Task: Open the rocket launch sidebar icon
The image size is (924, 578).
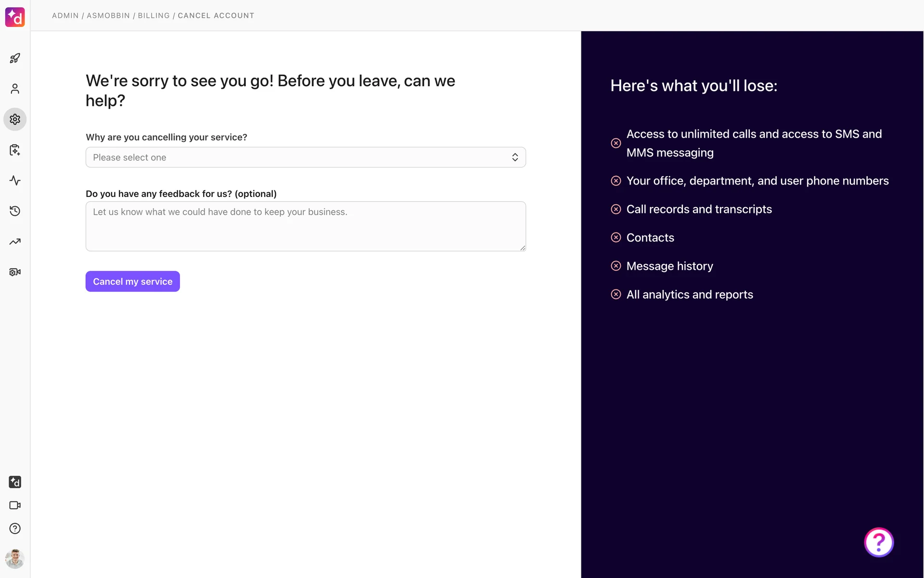Action: pyautogui.click(x=15, y=58)
